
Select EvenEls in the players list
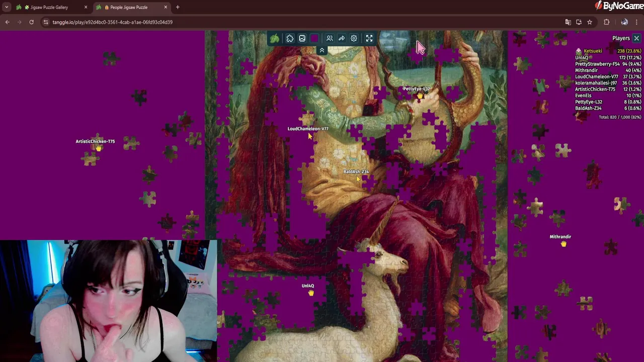point(608,96)
